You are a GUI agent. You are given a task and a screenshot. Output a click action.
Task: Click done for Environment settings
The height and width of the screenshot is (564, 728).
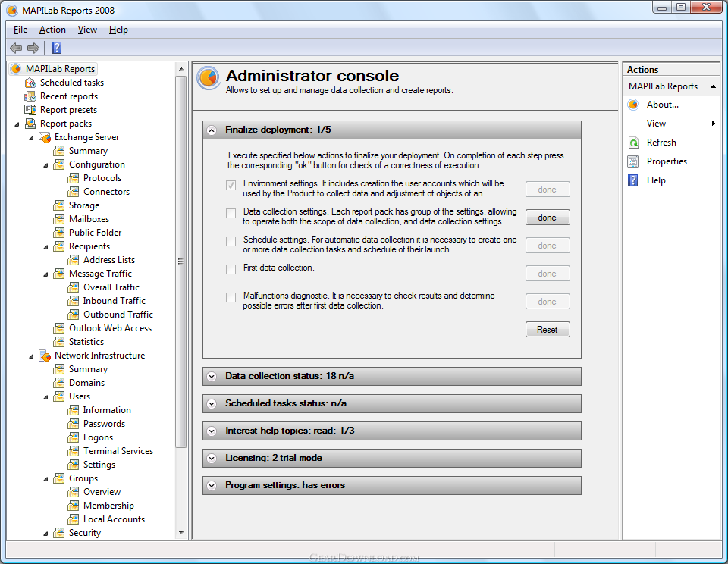(548, 190)
